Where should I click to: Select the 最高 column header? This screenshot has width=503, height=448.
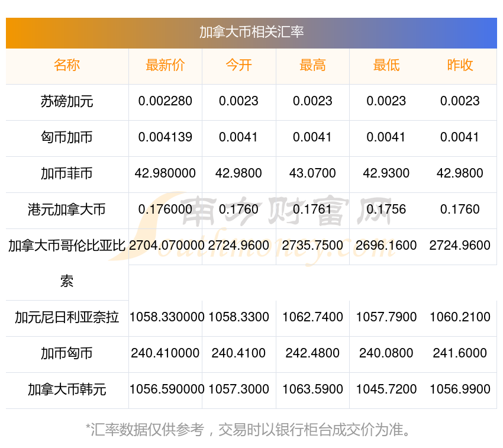(x=312, y=65)
